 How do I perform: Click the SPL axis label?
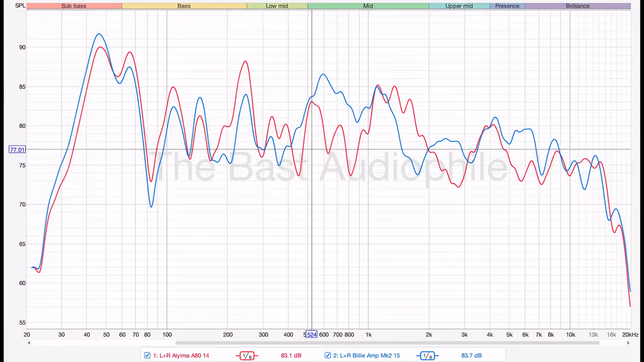pyautogui.click(x=20, y=6)
